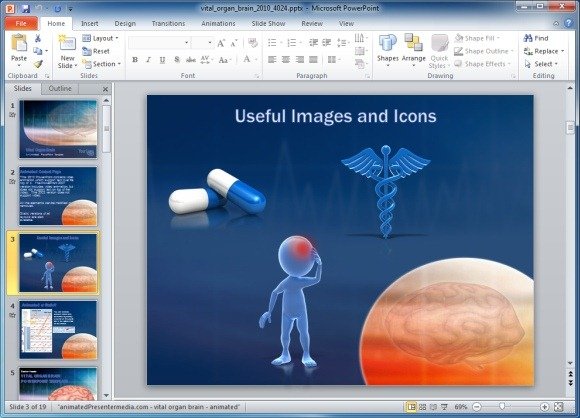Click the Copy icon in Clipboard group
Image resolution: width=580 pixels, height=418 pixels.
tap(37, 51)
